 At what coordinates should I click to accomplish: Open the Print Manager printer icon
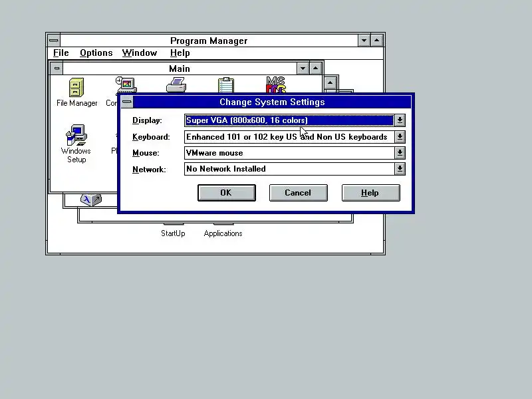[x=176, y=84]
